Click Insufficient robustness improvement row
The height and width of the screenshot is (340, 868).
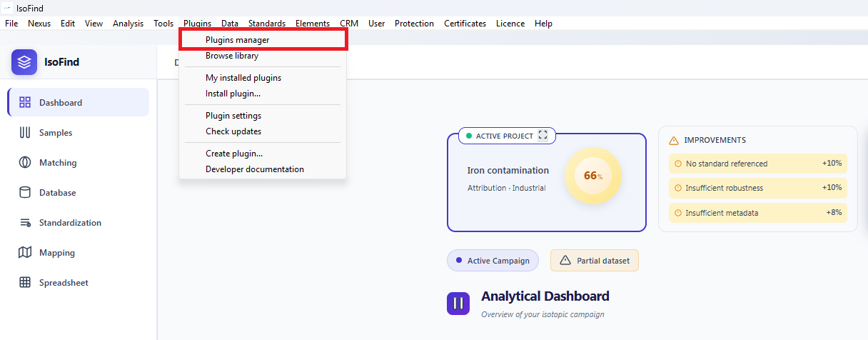[x=758, y=188]
